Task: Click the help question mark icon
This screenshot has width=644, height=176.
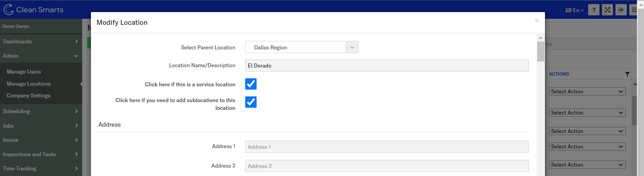Action: tap(593, 10)
